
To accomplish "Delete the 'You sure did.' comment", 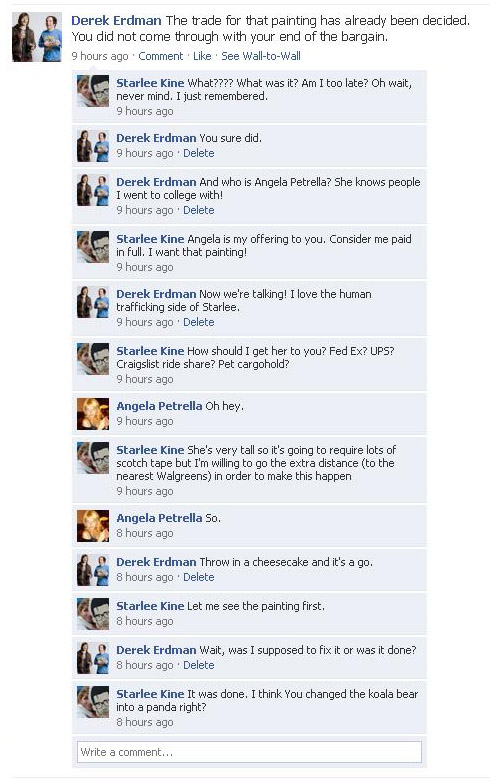I will pyautogui.click(x=198, y=153).
